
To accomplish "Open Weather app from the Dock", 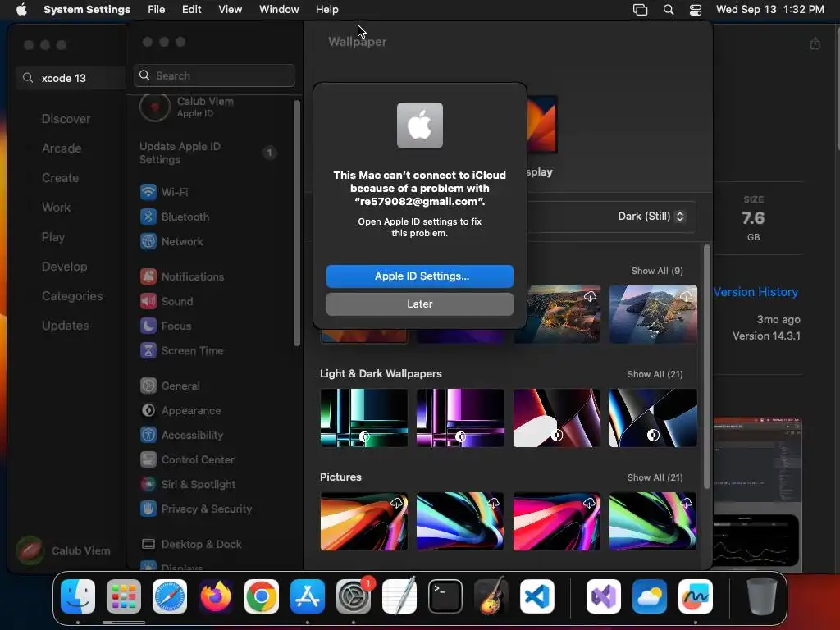I will coord(650,596).
